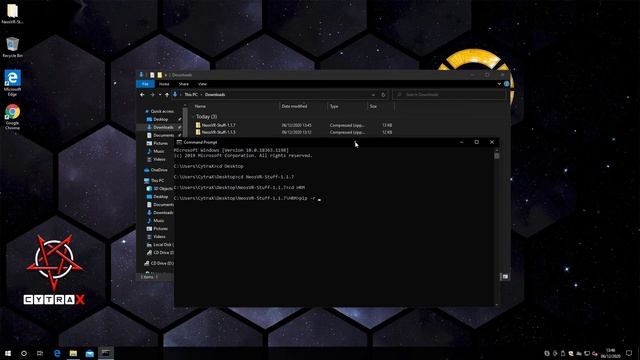Switch Explorer to large icons view in status bar

click(x=505, y=277)
